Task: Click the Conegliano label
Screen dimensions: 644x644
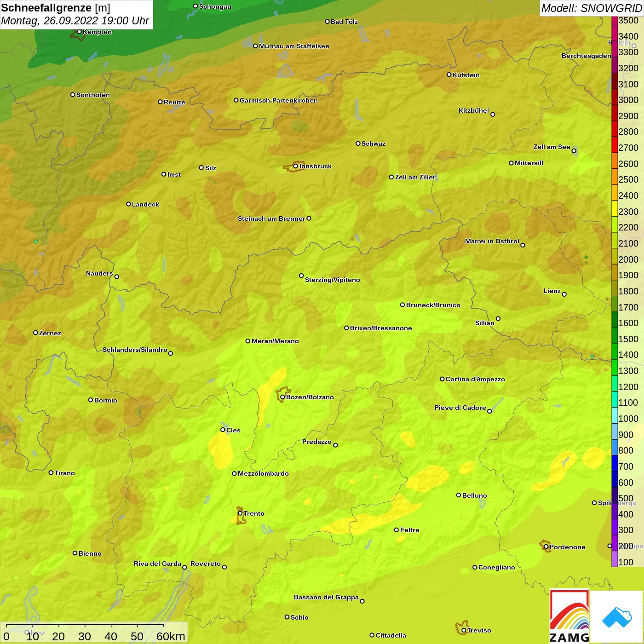Action: pyautogui.click(x=497, y=567)
